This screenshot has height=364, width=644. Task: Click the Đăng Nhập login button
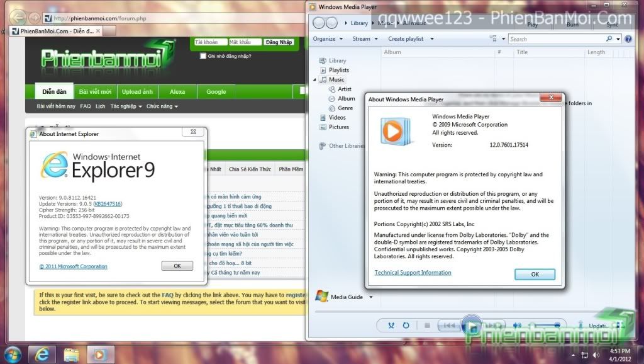pyautogui.click(x=279, y=42)
